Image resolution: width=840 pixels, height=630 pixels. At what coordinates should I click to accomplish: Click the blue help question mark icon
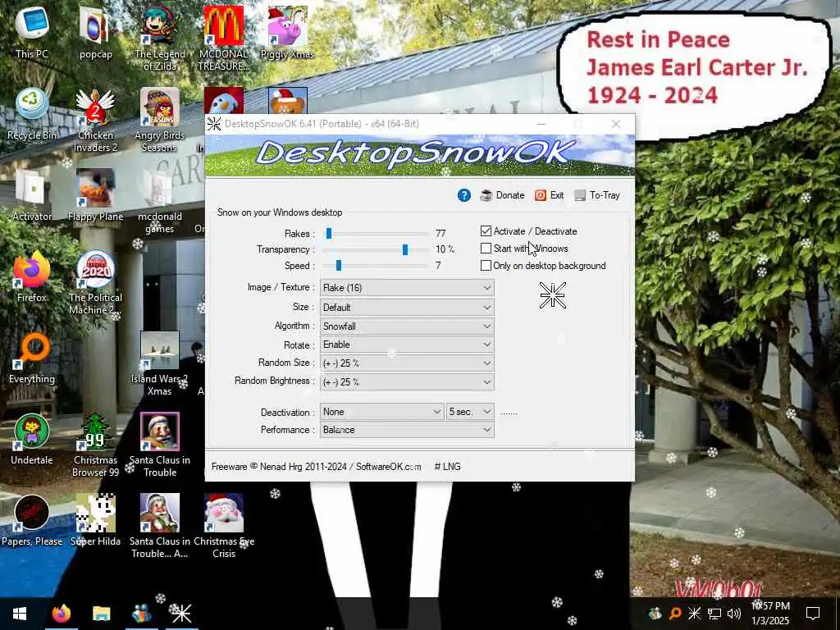[464, 195]
